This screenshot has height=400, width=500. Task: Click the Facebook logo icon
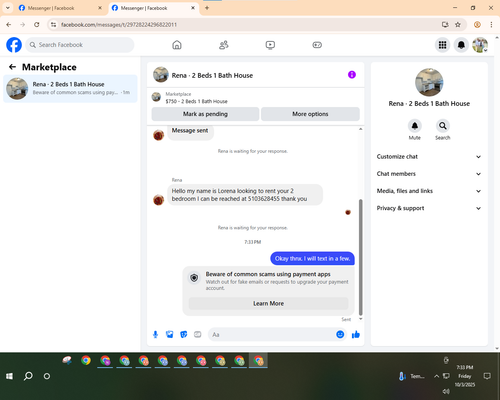pyautogui.click(x=14, y=45)
